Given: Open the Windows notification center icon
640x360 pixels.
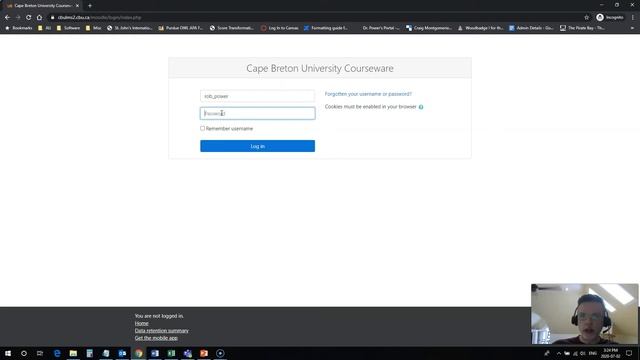Looking at the screenshot, I should (x=629, y=353).
